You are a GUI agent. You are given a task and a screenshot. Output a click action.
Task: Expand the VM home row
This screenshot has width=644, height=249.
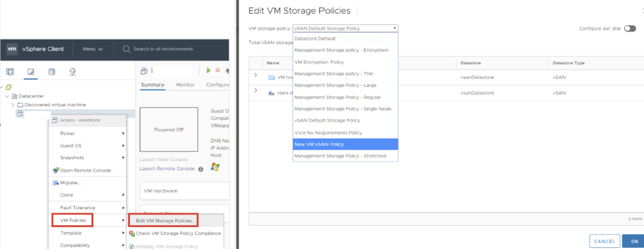tap(256, 75)
